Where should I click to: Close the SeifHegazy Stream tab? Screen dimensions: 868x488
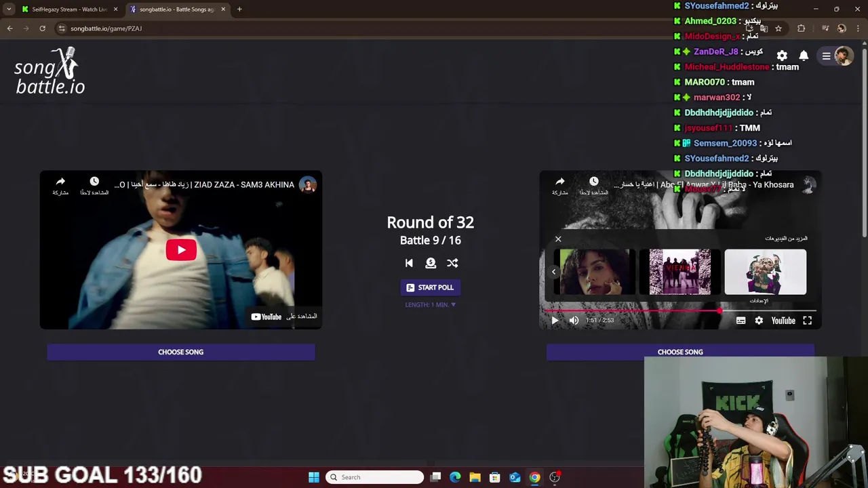coord(115,9)
